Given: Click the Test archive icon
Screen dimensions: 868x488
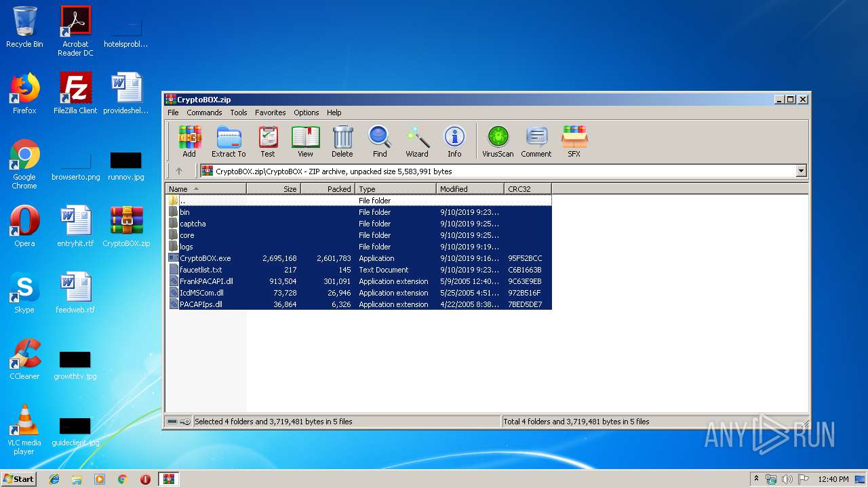Looking at the screenshot, I should tap(268, 142).
